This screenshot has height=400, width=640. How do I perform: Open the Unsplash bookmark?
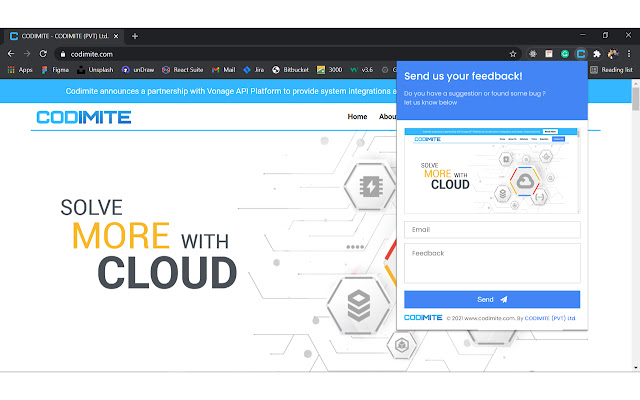[95, 70]
